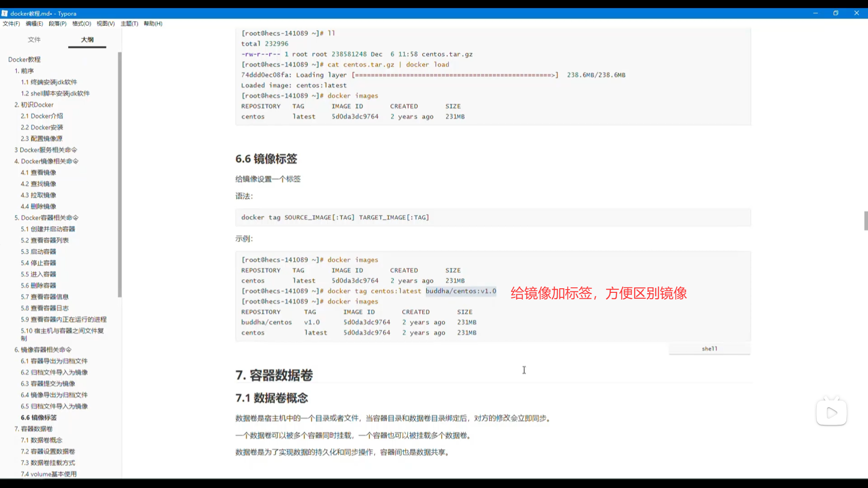Select outline item 5.1 创建并启动容器

(x=48, y=229)
